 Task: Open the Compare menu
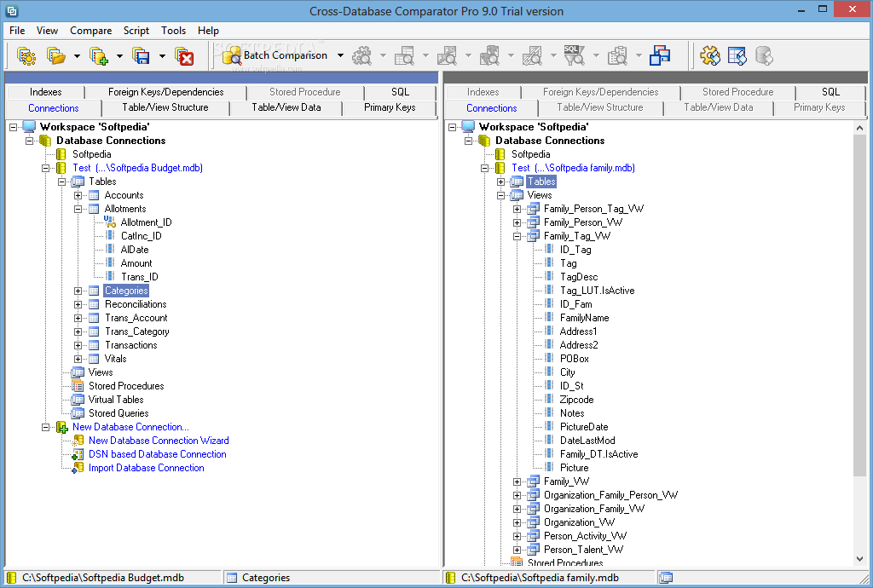(x=90, y=31)
